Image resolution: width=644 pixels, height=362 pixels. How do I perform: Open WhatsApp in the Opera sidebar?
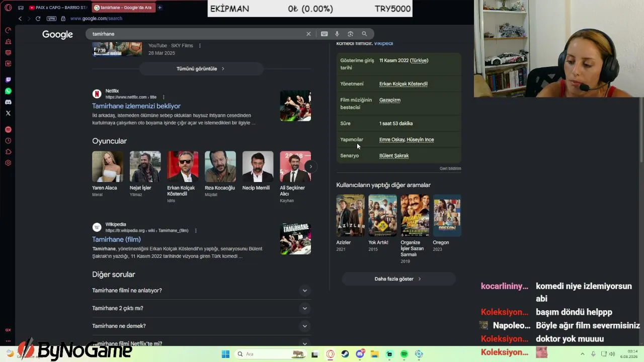coord(8,91)
